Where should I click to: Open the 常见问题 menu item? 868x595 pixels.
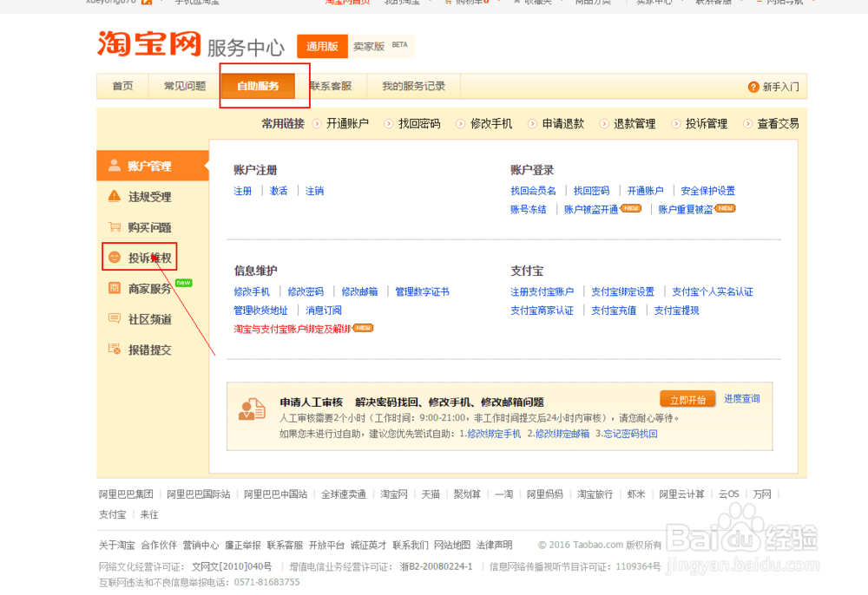(183, 86)
